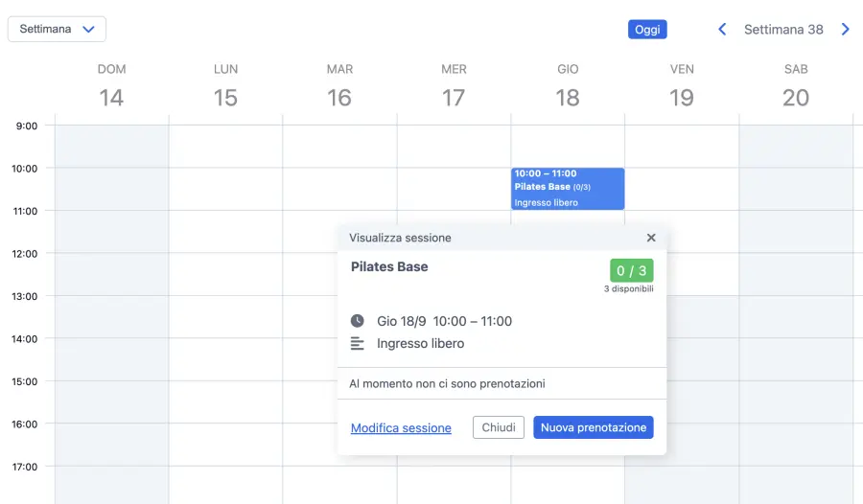Viewport: 863px width, 504px height.
Task: Select Wednesday 17 column header
Action: (x=454, y=86)
